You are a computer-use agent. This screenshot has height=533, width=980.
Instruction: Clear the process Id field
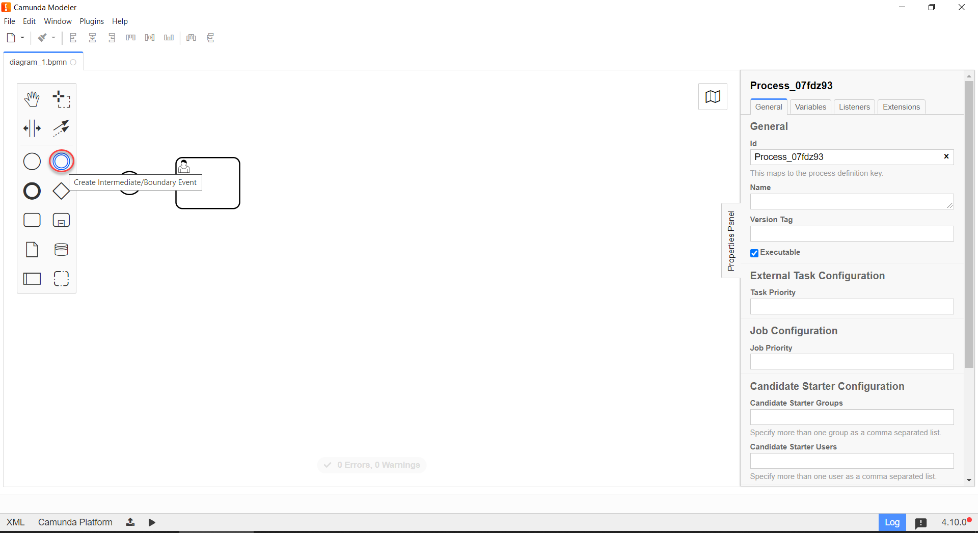(946, 156)
